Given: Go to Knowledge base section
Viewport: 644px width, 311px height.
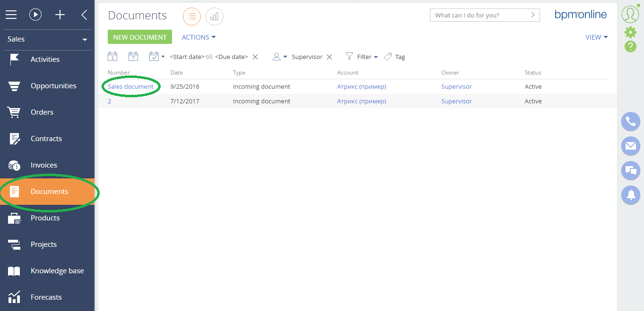Looking at the screenshot, I should (47, 271).
